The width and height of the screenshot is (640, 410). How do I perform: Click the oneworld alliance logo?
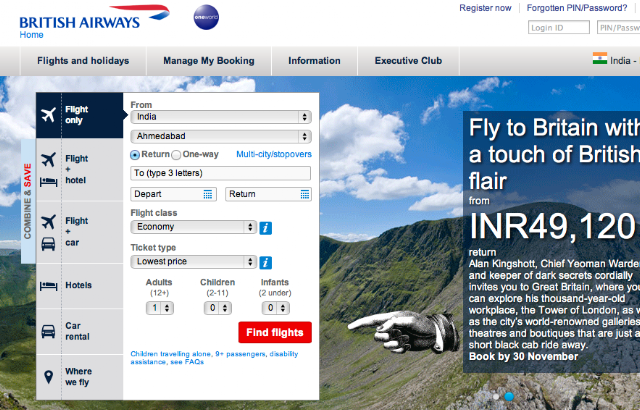(206, 17)
